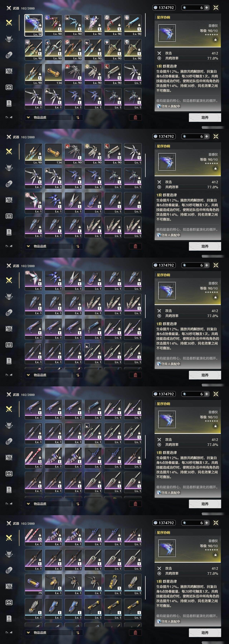Collapse sidebar using arrows in topmost screen
This screenshot has height=644, width=229.
coord(9,117)
